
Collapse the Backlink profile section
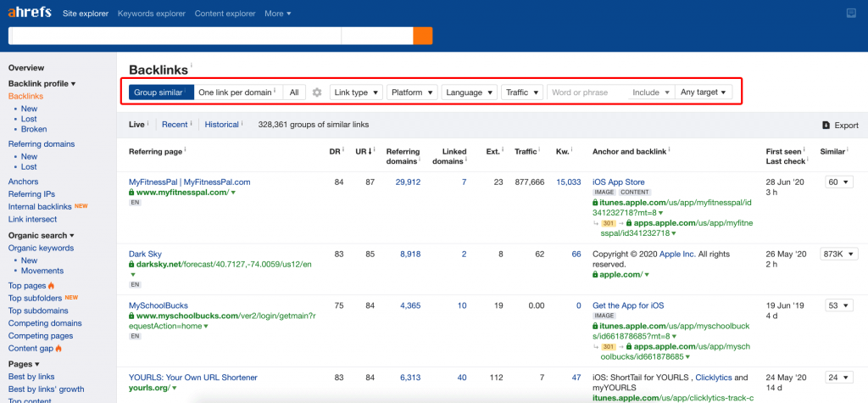coord(42,84)
